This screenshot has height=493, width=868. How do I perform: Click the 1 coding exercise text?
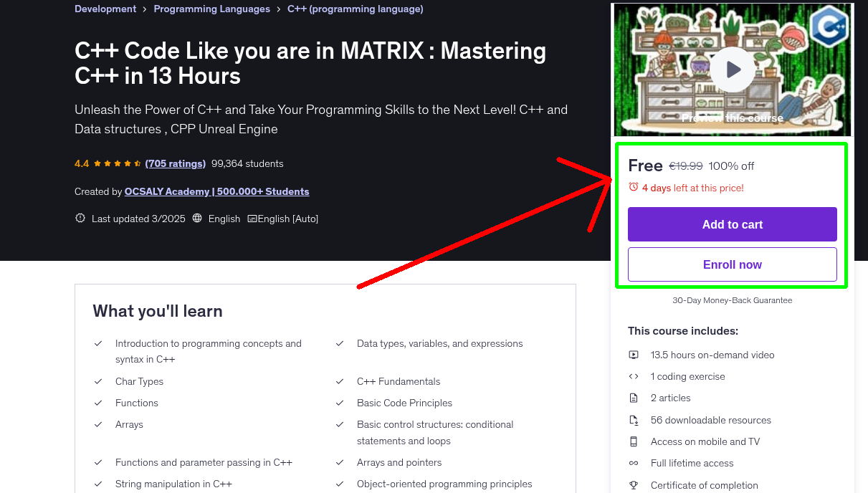tap(688, 376)
